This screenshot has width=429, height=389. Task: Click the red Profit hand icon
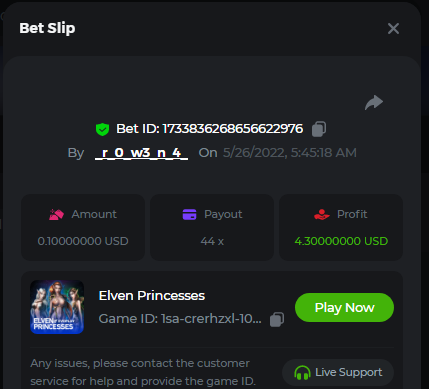click(322, 214)
